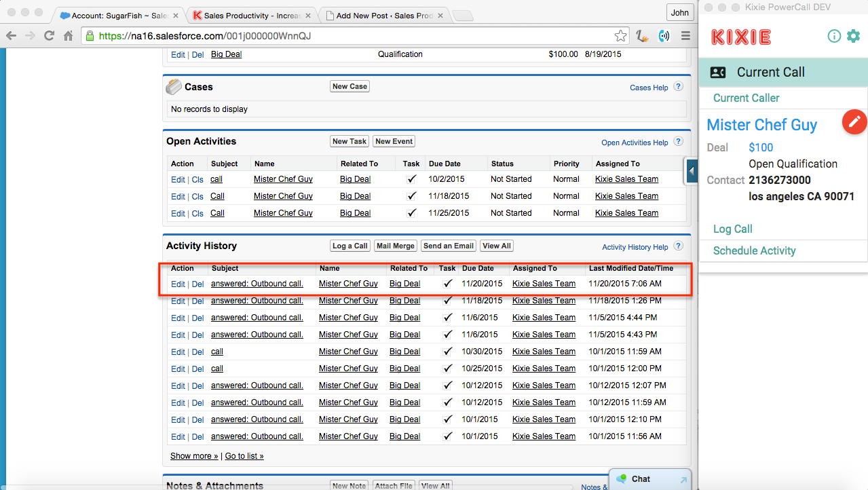Open Chrome hamburger menu

[685, 36]
